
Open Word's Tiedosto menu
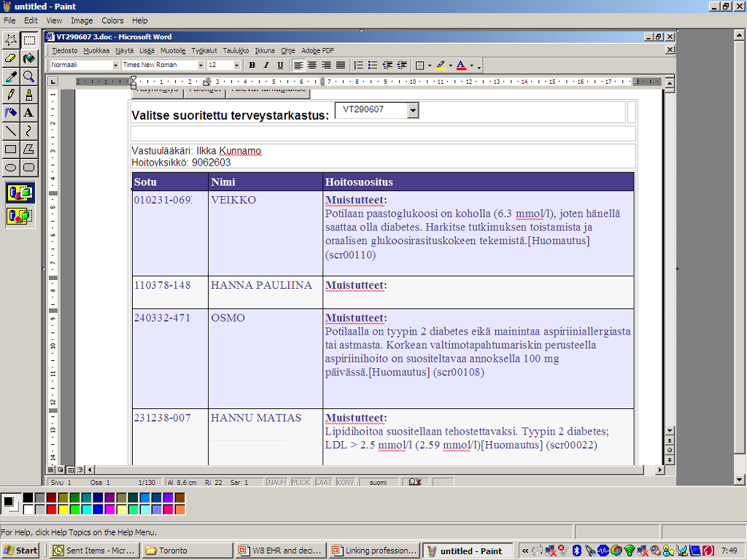pyautogui.click(x=64, y=50)
